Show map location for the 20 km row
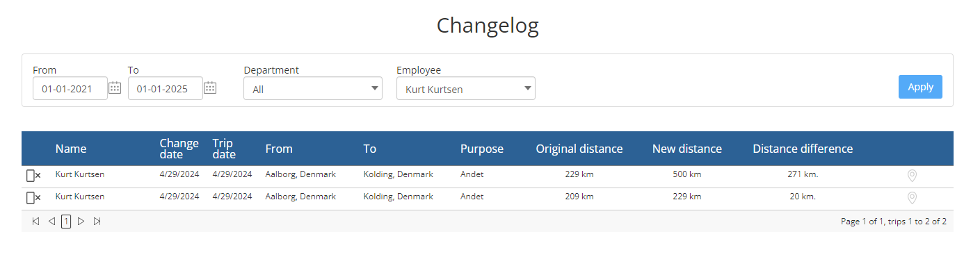The image size is (980, 266). pos(912,198)
